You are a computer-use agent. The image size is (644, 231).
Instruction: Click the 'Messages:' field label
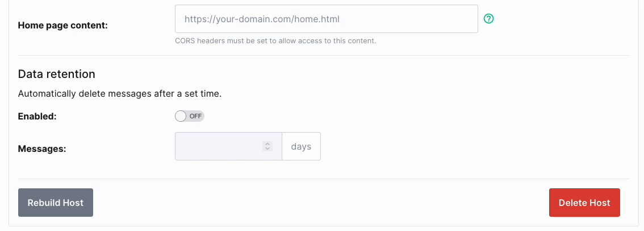pos(42,149)
